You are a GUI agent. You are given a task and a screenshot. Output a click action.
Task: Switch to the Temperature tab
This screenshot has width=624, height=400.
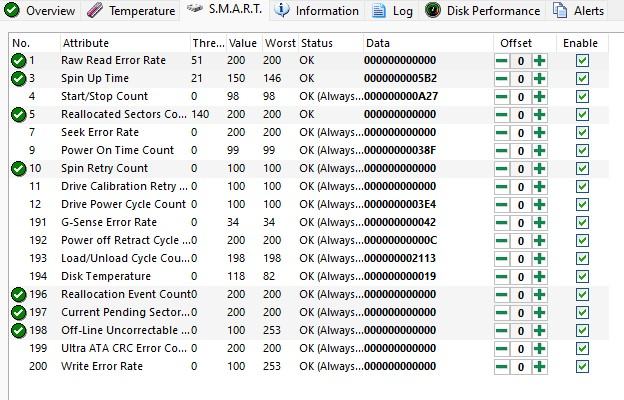point(131,11)
